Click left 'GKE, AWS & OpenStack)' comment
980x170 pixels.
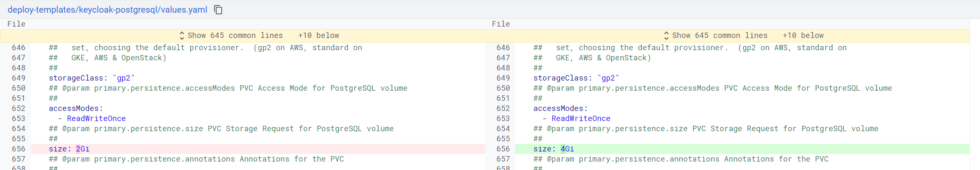tap(108, 58)
